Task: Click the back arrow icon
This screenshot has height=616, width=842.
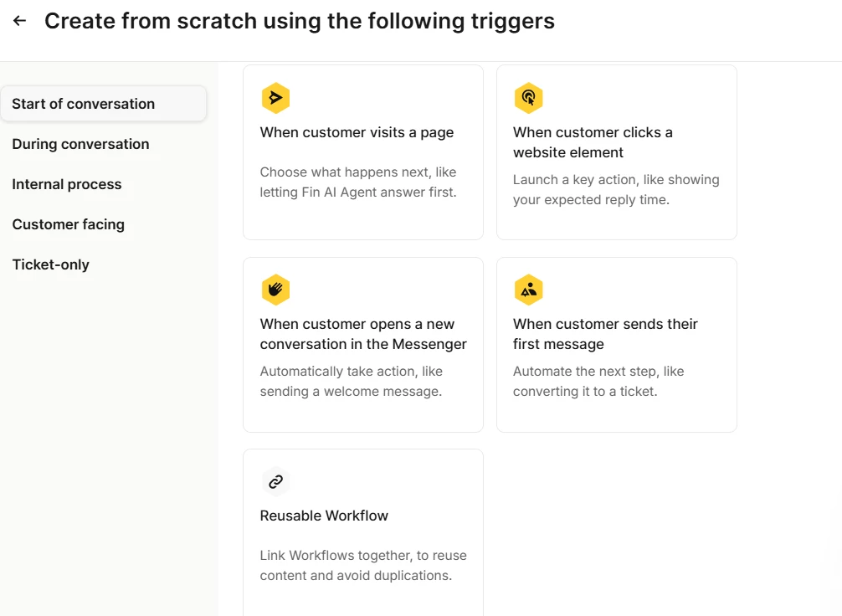Action: tap(20, 21)
